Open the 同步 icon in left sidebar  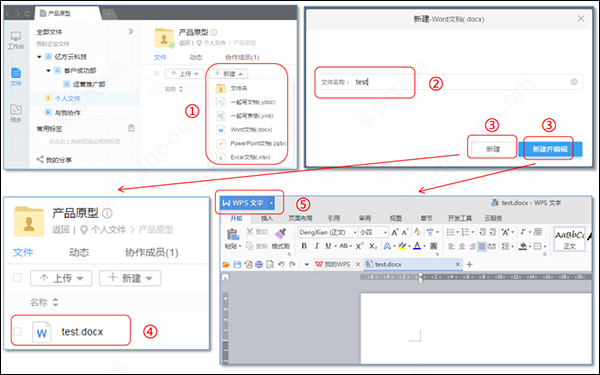click(x=16, y=113)
